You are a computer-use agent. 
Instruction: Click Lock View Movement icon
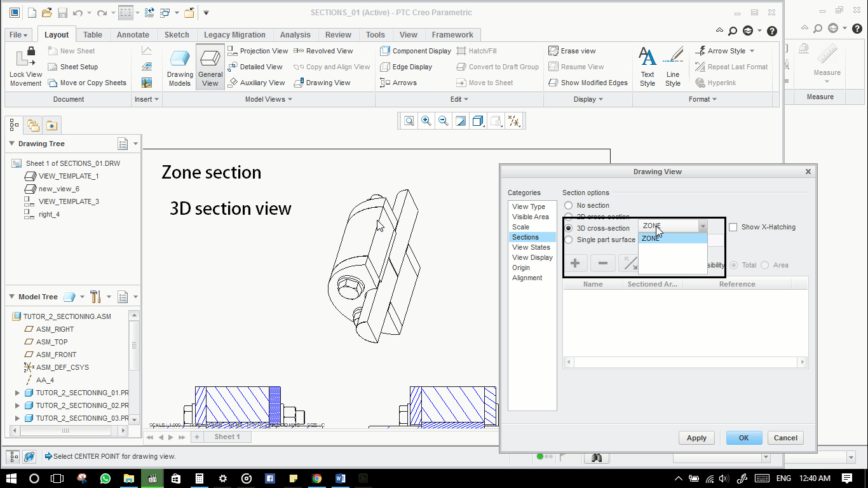pos(25,58)
